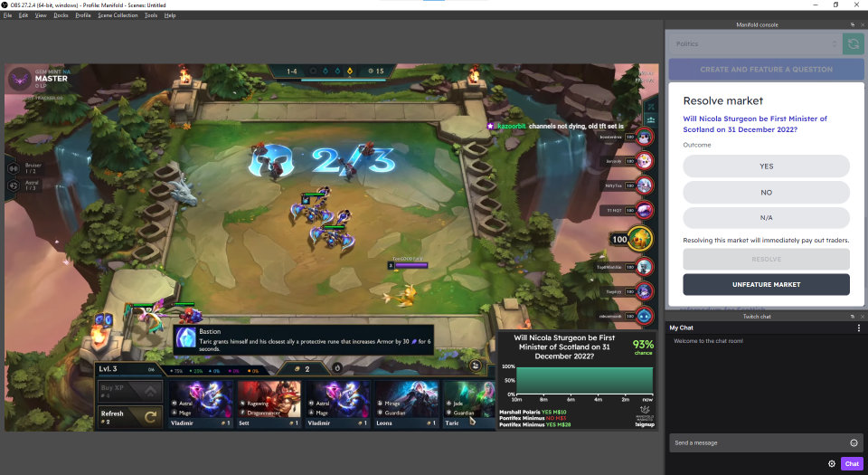Maximize the OBS window
The image size is (868, 475).
[835, 5]
